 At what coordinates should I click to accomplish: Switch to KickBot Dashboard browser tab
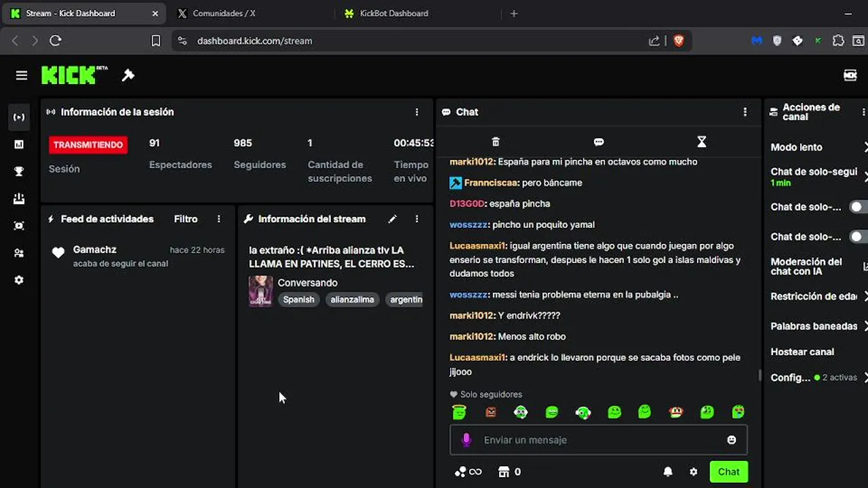pyautogui.click(x=418, y=14)
